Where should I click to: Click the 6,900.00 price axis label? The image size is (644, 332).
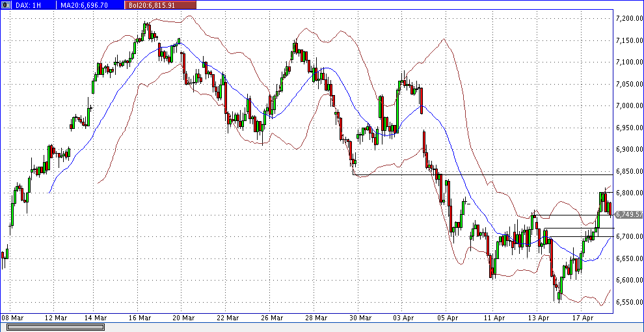click(x=629, y=149)
